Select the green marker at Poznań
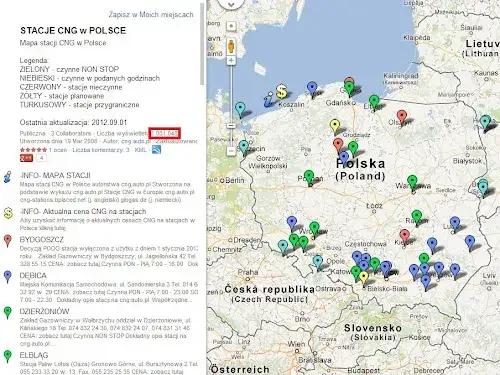 (x=309, y=177)
